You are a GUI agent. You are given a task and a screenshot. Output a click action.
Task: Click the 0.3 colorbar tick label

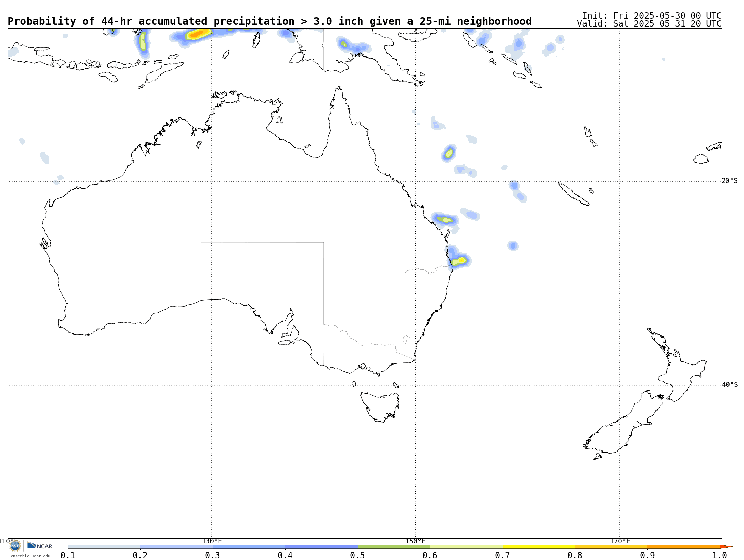[x=213, y=555]
